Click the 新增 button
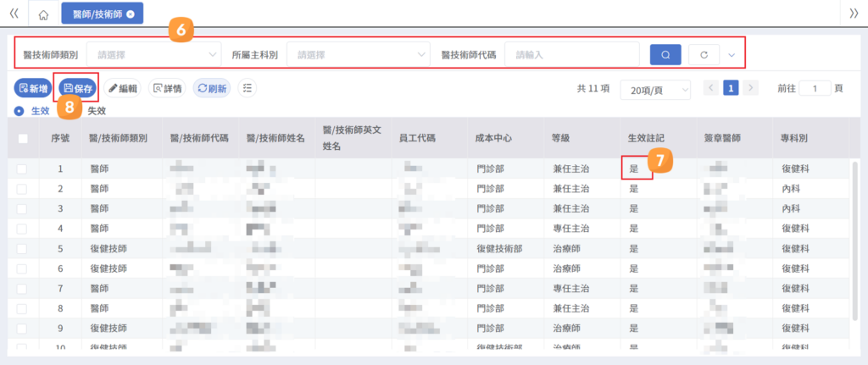 tap(33, 88)
